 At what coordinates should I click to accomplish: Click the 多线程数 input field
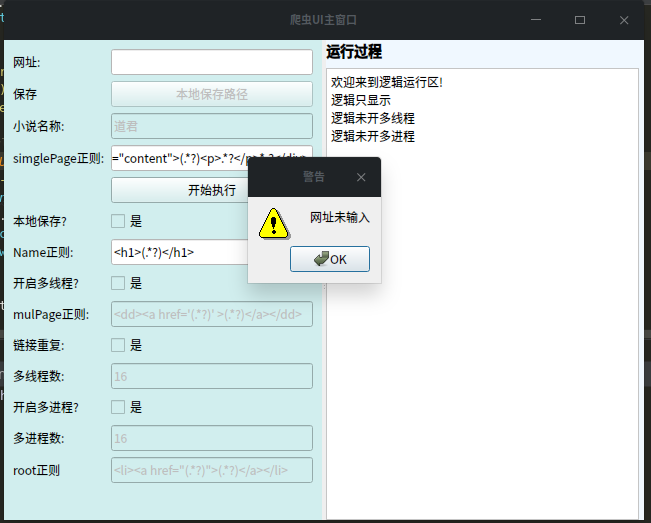tap(212, 376)
